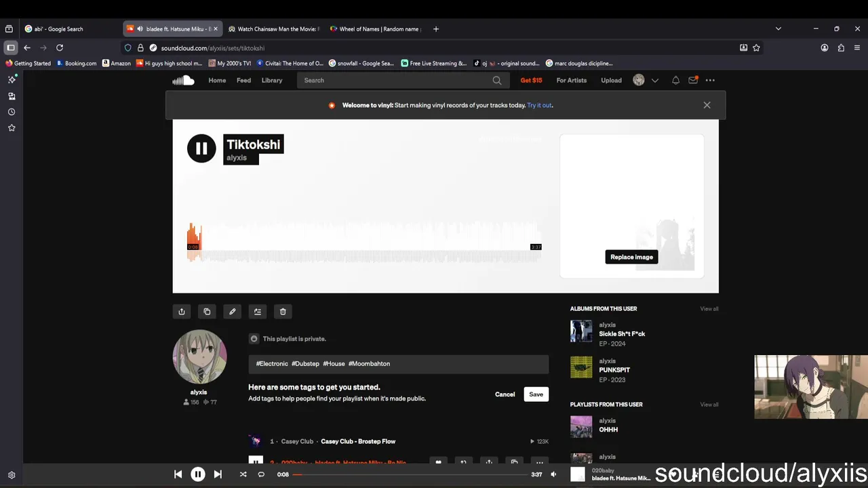The height and width of the screenshot is (488, 868).
Task: Open the OHHH playlist
Action: click(x=608, y=430)
